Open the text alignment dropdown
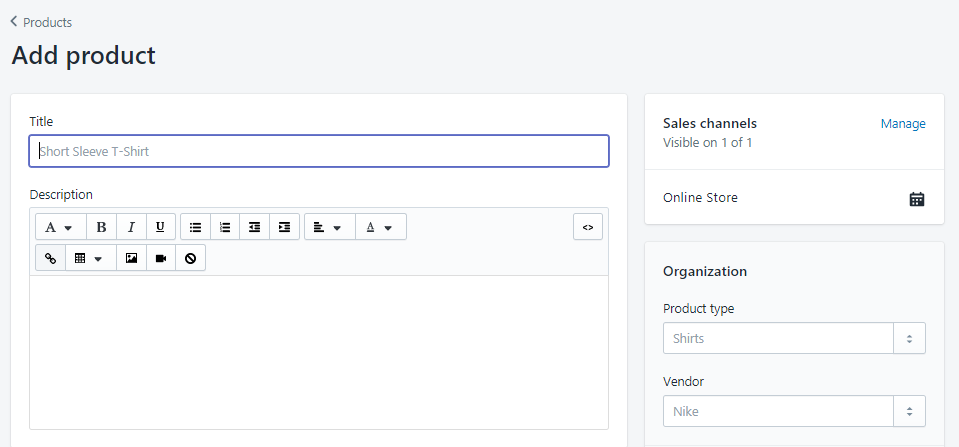 [x=330, y=227]
